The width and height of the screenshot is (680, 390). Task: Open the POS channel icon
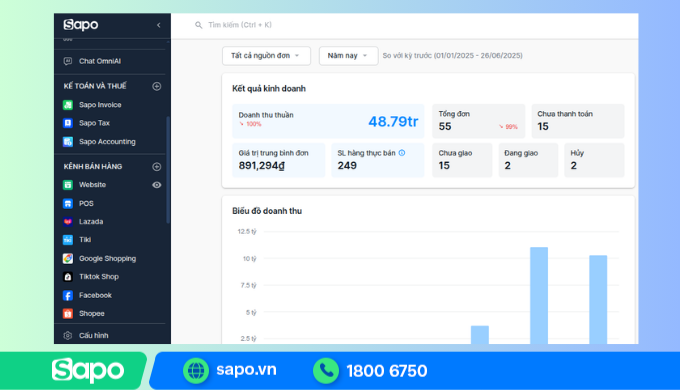[x=68, y=203]
